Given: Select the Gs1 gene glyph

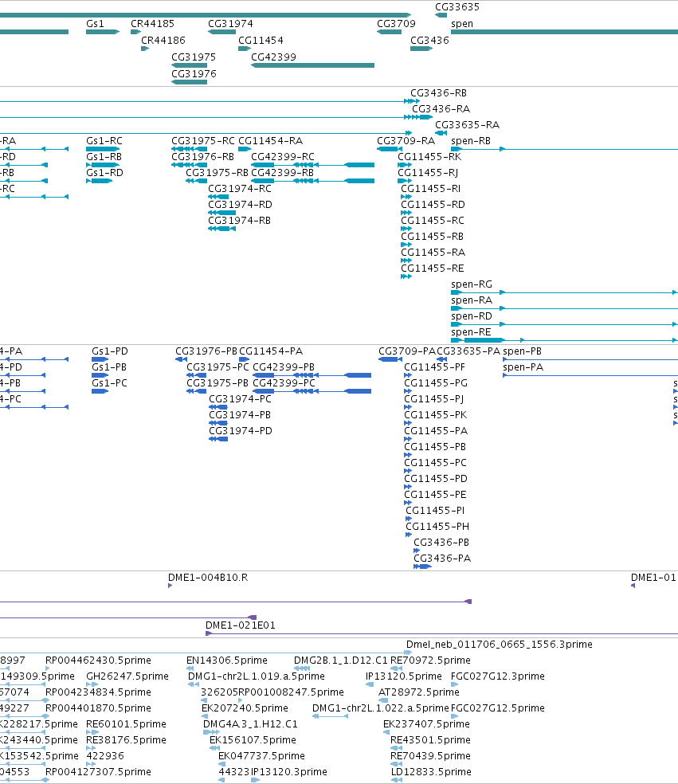Looking at the screenshot, I should tap(103, 32).
